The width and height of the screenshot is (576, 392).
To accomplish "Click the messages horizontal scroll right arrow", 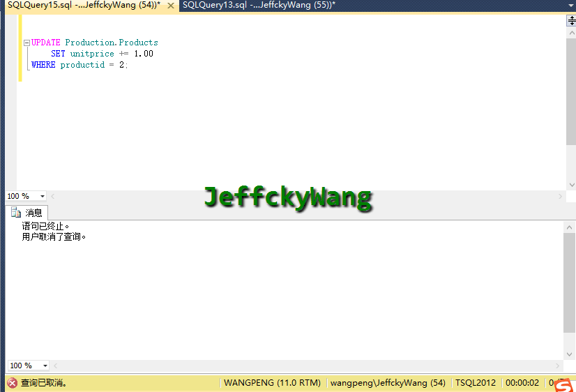I will 557,365.
